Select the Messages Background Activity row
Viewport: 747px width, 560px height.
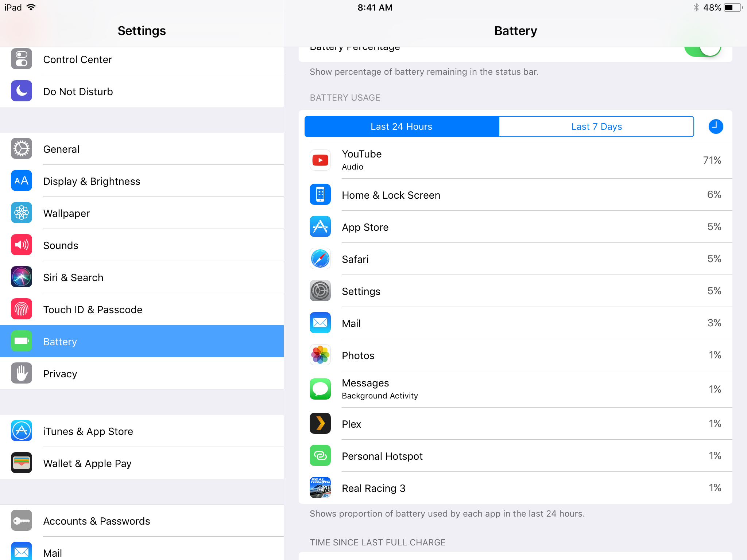[x=515, y=389]
